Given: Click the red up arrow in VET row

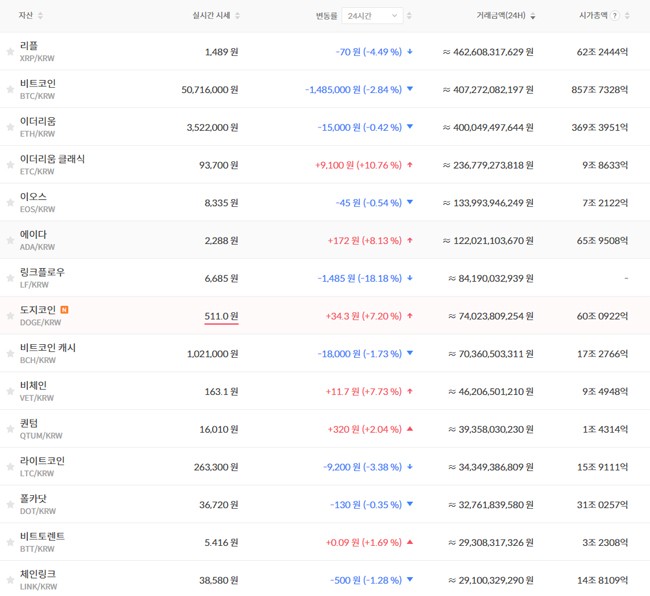Looking at the screenshot, I should pos(410,391).
